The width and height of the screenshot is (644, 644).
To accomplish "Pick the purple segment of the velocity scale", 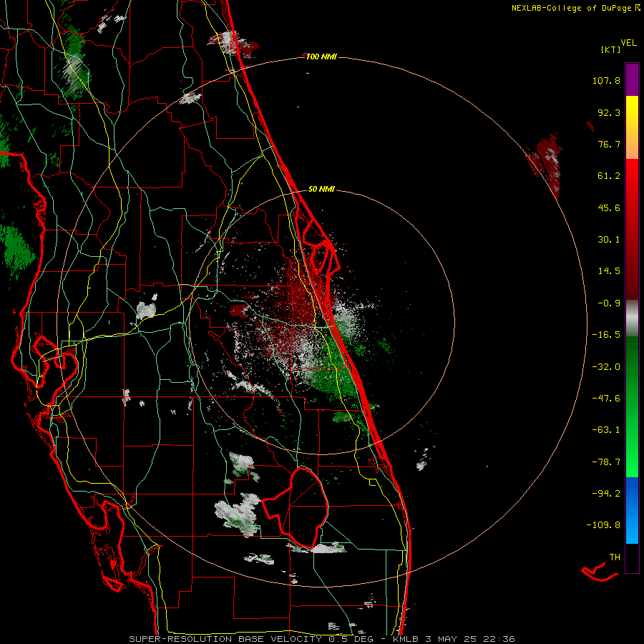I will click(x=632, y=79).
